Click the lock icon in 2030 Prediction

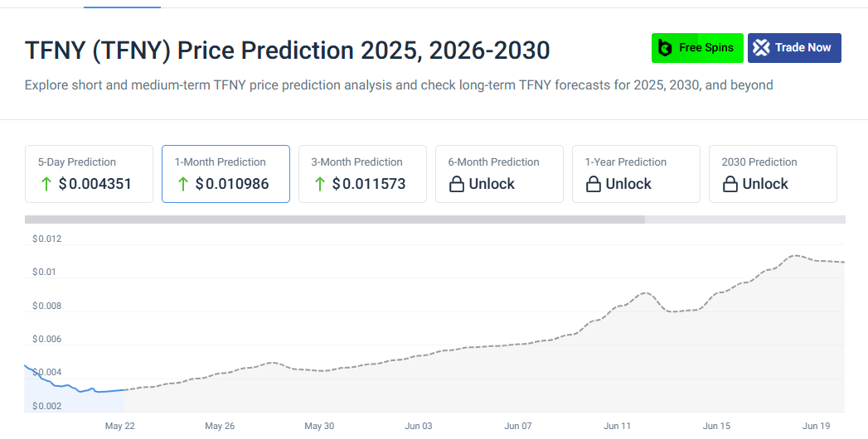(x=730, y=185)
